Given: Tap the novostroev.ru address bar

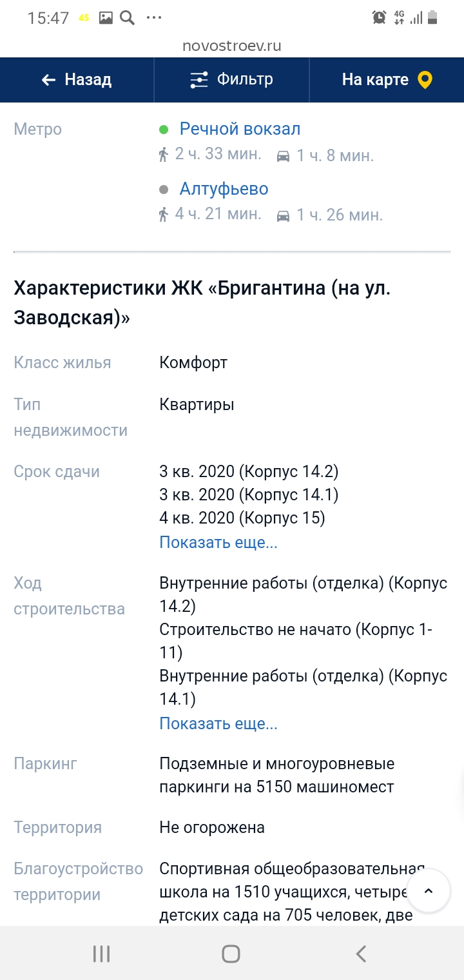Looking at the screenshot, I should 232,46.
